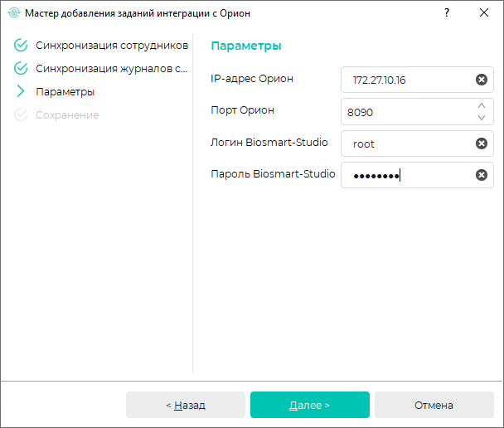The image size is (504, 428).
Task: Decrease Порт Орион with down arrow
Action: pos(481,118)
